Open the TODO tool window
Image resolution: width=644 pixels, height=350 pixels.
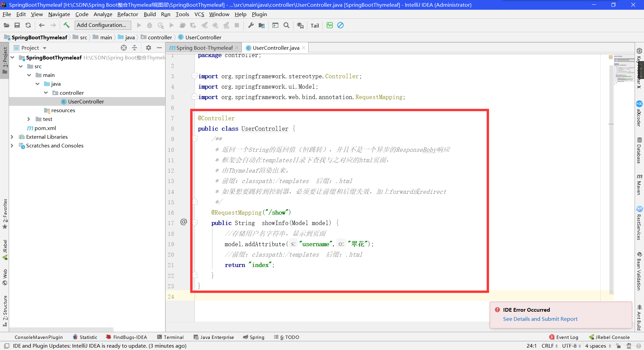[x=286, y=337]
